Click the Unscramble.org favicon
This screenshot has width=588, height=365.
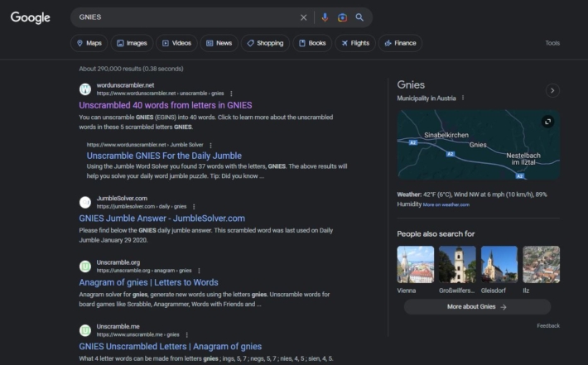85,267
